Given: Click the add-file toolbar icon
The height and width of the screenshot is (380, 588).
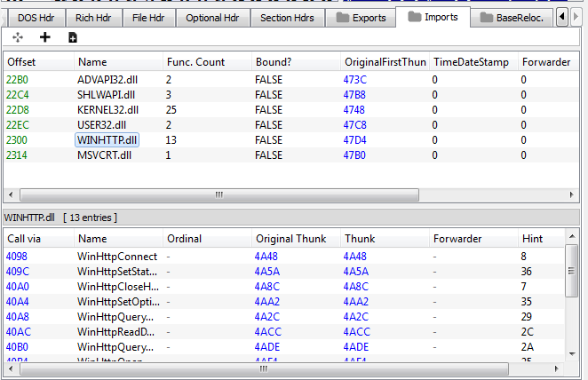Looking at the screenshot, I should (73, 37).
